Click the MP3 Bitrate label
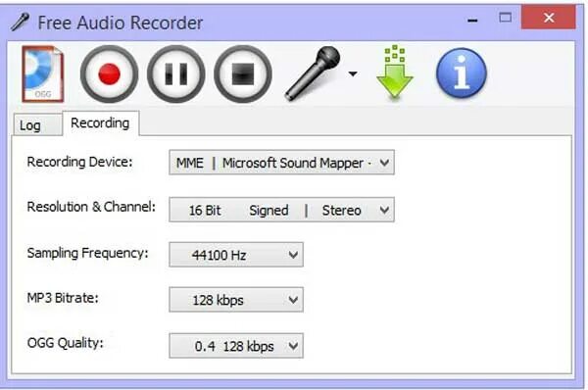 (x=63, y=298)
